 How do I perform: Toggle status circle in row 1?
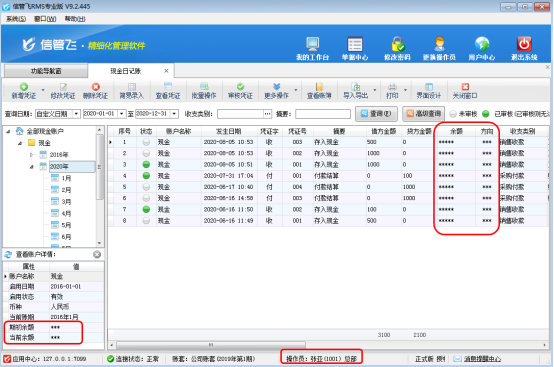tap(146, 142)
